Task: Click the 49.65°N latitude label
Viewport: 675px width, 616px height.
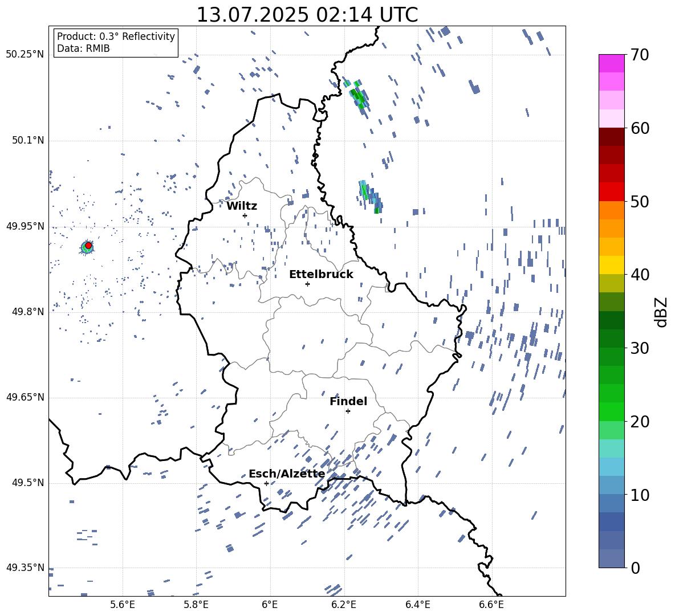Action: click(25, 397)
